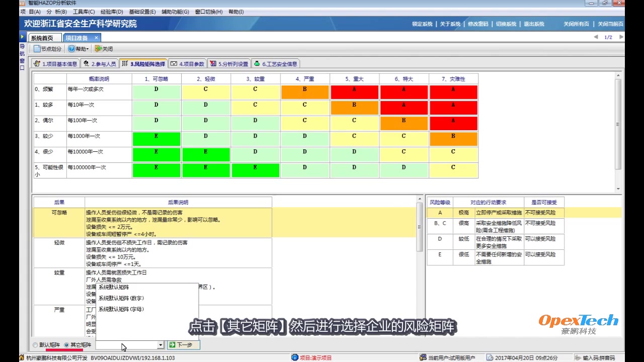Open the 项目(A) menu
This screenshot has width=644, height=362.
(30, 12)
